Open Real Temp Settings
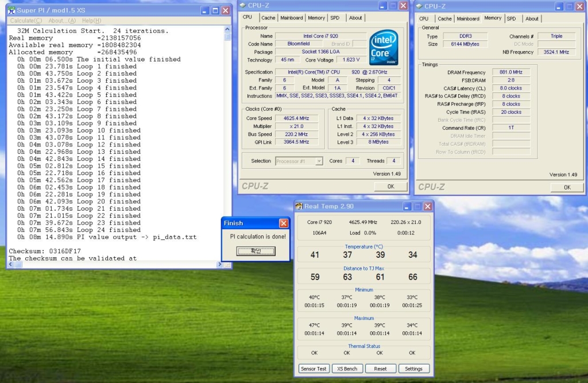 click(413, 369)
